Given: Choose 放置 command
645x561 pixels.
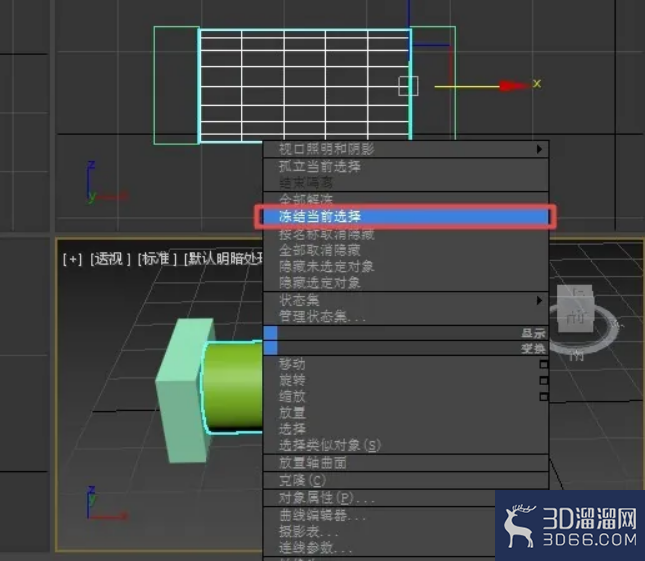Looking at the screenshot, I should pos(406,413).
